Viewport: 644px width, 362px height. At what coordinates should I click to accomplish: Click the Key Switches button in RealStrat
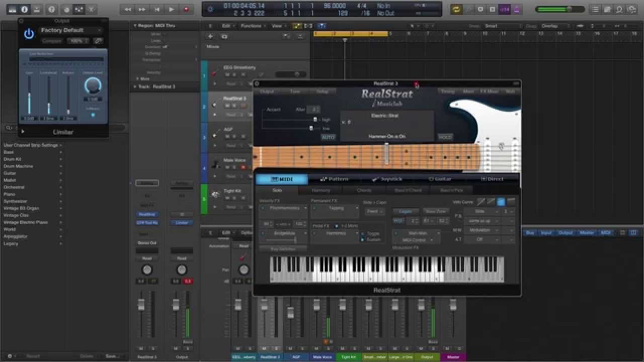pyautogui.click(x=283, y=249)
